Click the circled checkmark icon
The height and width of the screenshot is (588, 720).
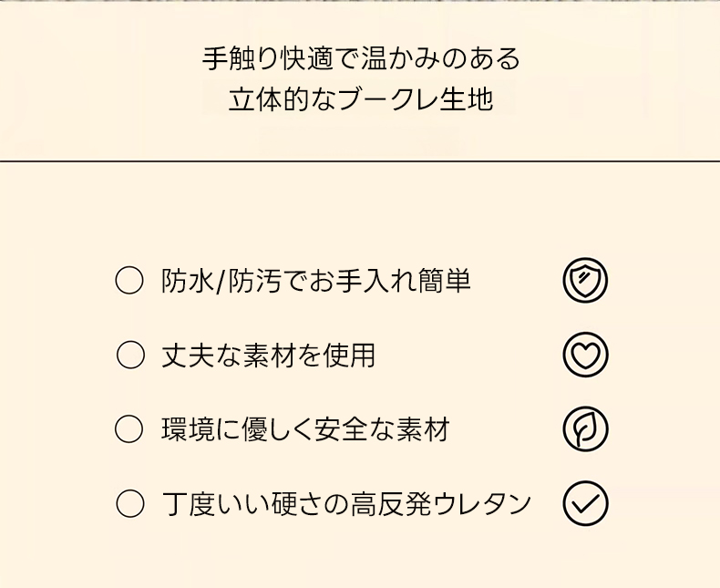585,504
